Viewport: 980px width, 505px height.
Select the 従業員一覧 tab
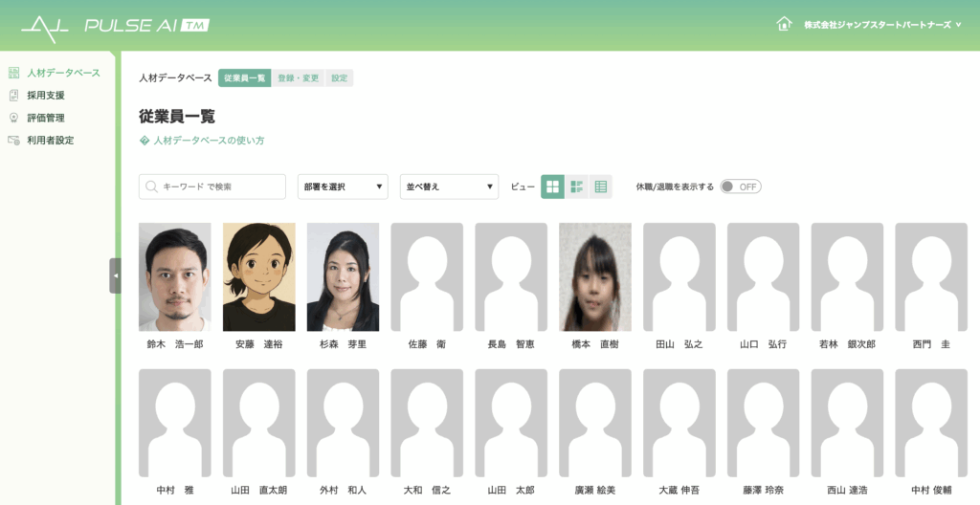[244, 78]
